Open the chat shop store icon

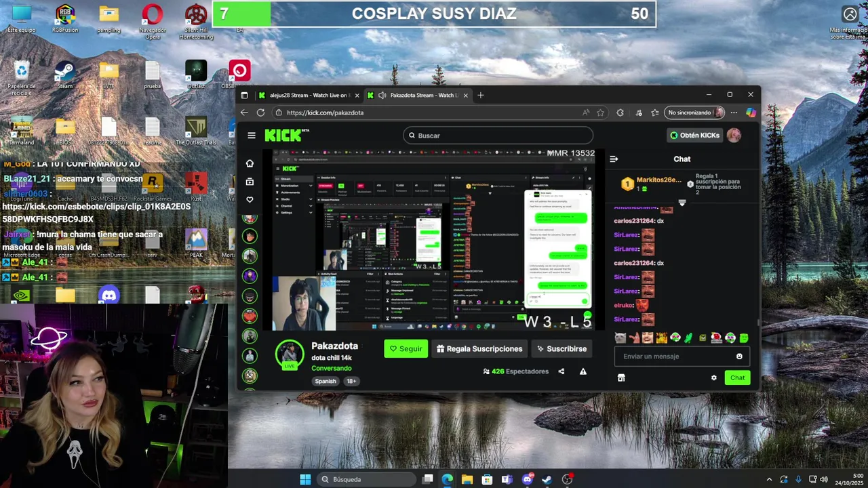pyautogui.click(x=621, y=378)
